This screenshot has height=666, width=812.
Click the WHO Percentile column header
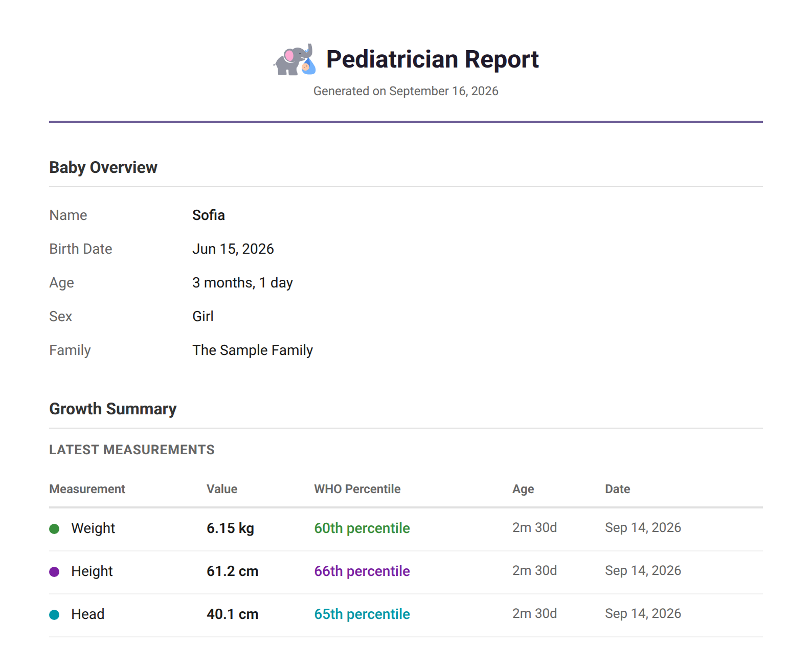357,489
